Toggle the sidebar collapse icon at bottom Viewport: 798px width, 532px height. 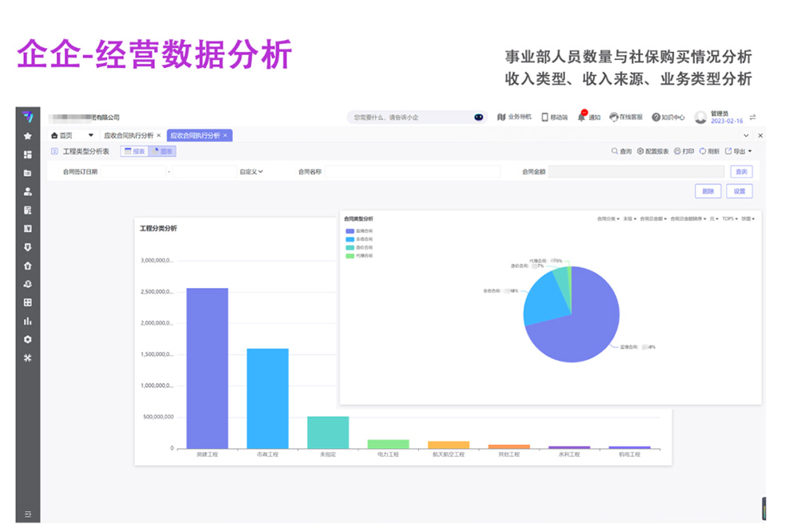(27, 514)
